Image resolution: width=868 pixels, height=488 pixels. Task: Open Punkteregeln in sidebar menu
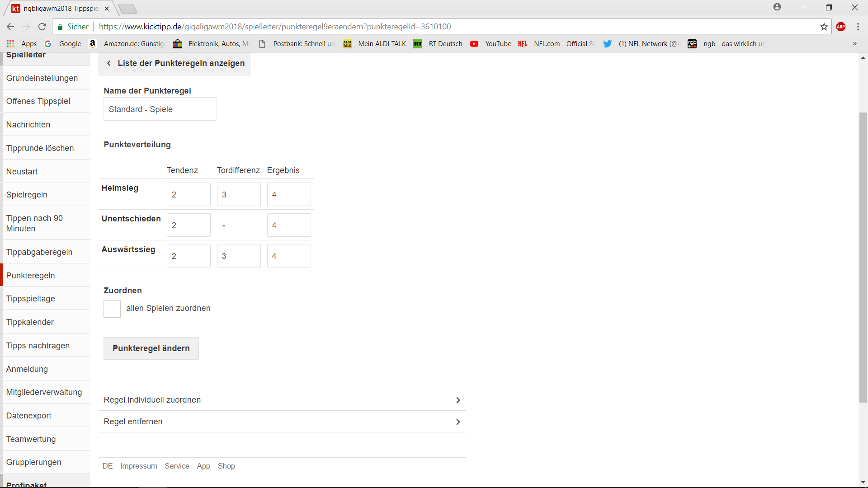tap(31, 276)
